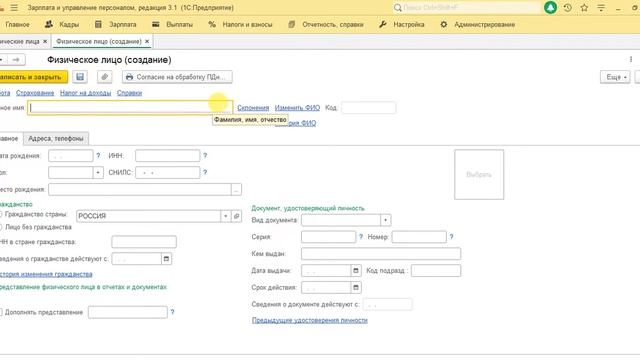The height and width of the screenshot is (360, 640).
Task: Open the Еще dropdown button
Action: (615, 77)
